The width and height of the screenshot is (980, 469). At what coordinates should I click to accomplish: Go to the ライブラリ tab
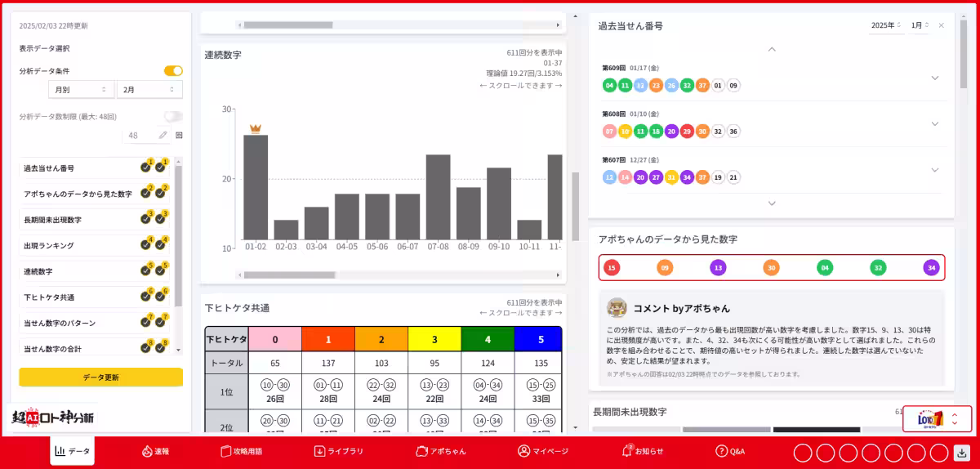click(339, 451)
